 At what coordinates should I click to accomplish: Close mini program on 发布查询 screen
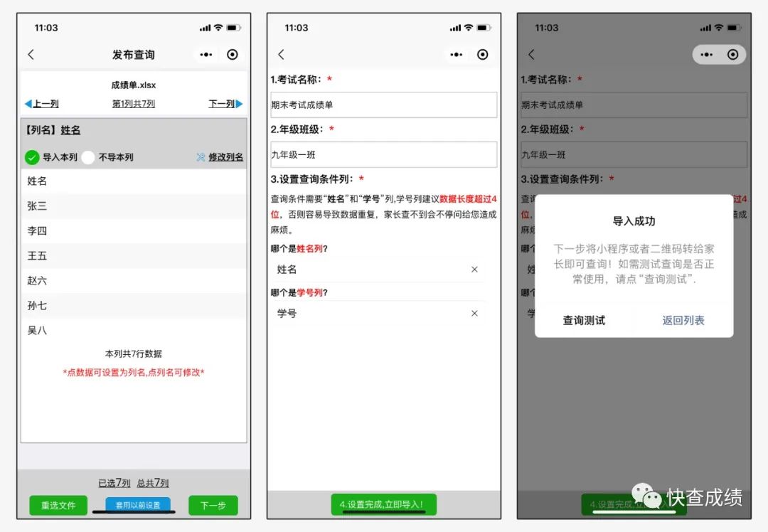coord(233,54)
